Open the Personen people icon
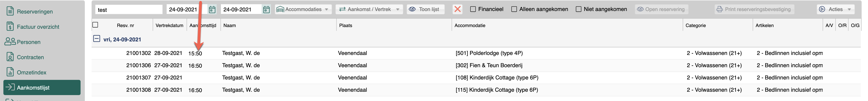868x101 pixels. pyautogui.click(x=10, y=42)
